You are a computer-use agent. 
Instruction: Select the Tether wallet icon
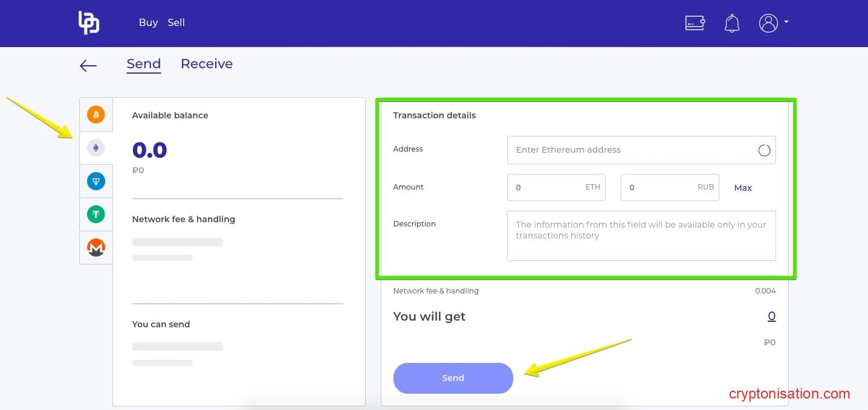click(x=96, y=214)
